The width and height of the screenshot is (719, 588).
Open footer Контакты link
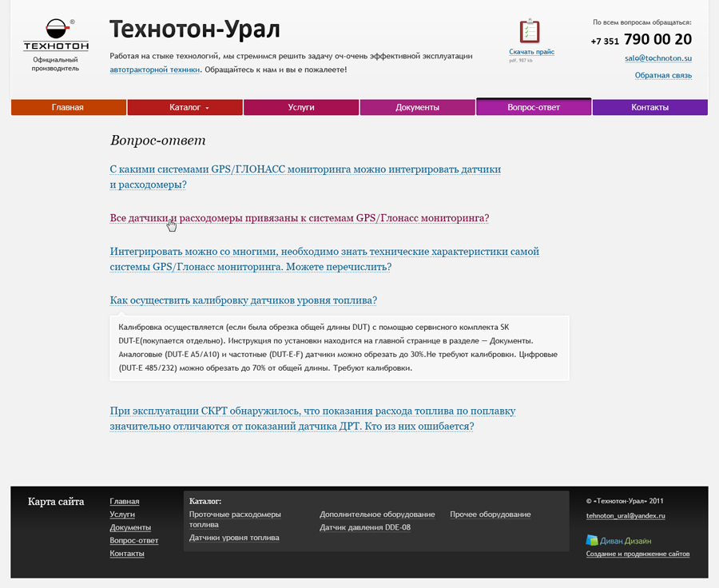[126, 553]
